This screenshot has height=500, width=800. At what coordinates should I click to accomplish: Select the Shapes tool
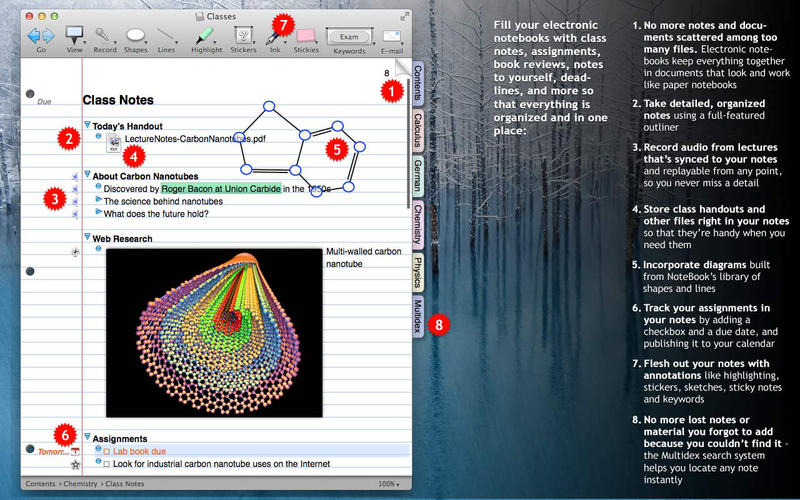[136, 35]
